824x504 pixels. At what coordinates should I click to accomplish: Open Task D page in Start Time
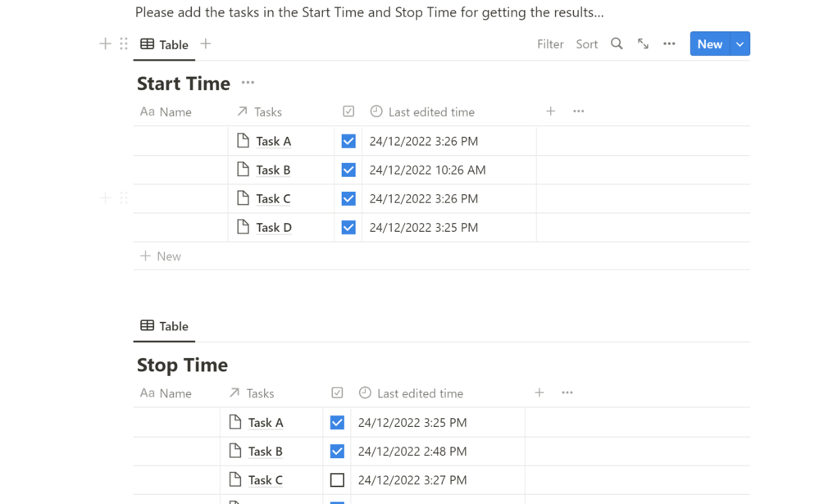coord(274,228)
